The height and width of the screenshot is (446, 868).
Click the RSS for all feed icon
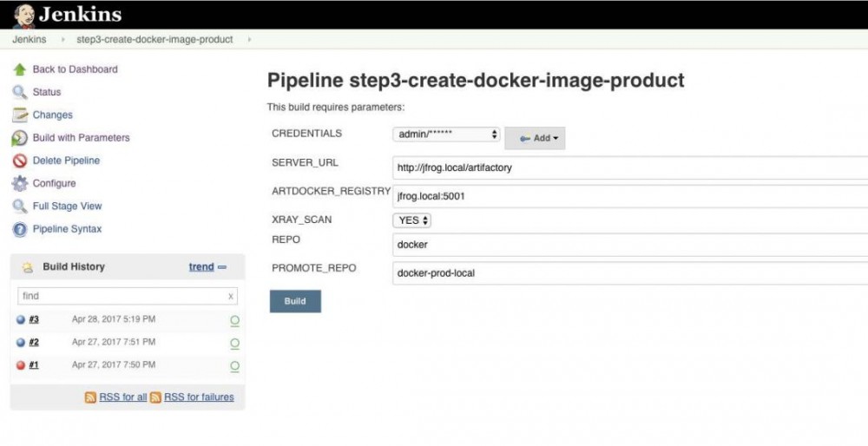pos(90,397)
